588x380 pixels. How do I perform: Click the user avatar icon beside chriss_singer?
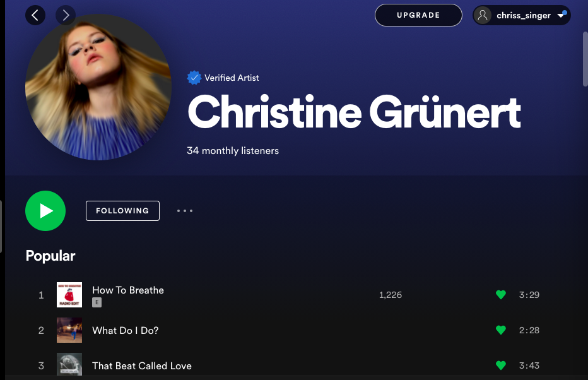tap(483, 15)
